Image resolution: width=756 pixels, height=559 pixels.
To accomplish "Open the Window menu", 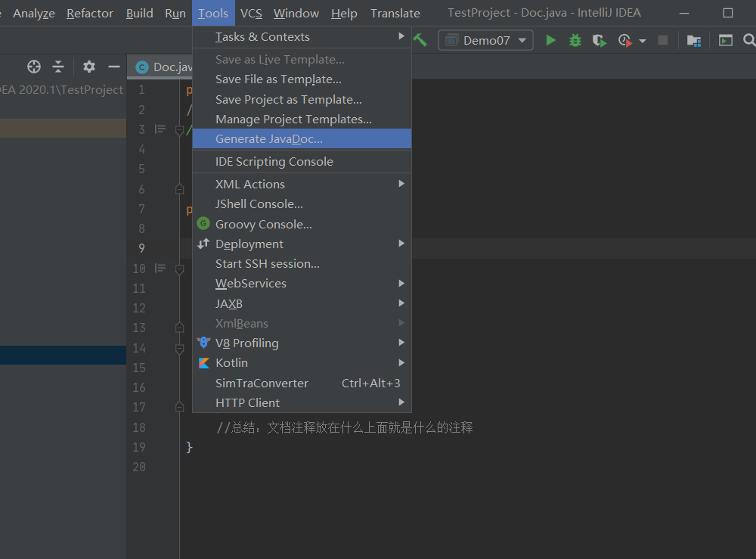I will tap(296, 13).
